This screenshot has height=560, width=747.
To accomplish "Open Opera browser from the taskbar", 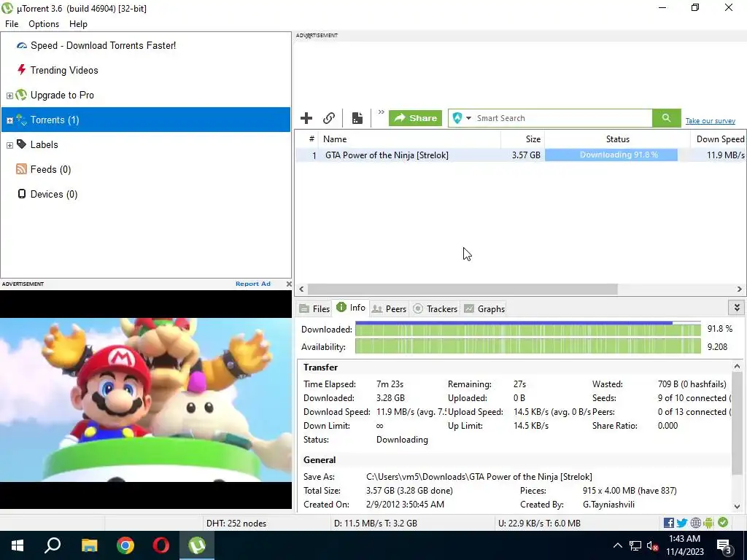I will tap(161, 545).
